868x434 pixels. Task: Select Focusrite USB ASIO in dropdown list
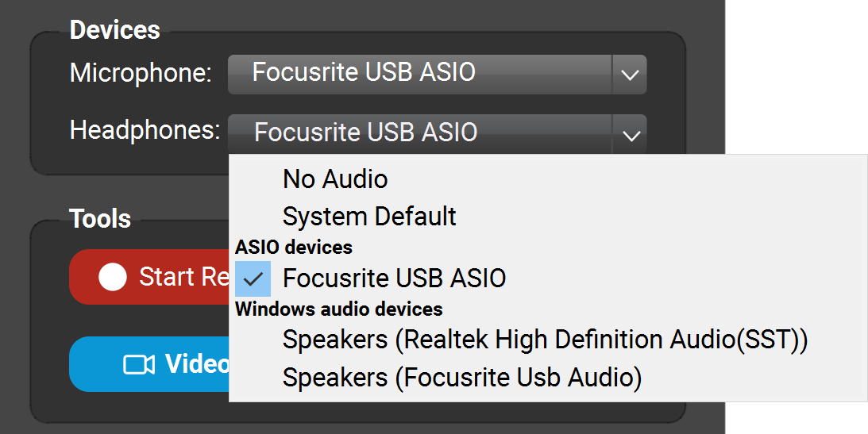394,278
